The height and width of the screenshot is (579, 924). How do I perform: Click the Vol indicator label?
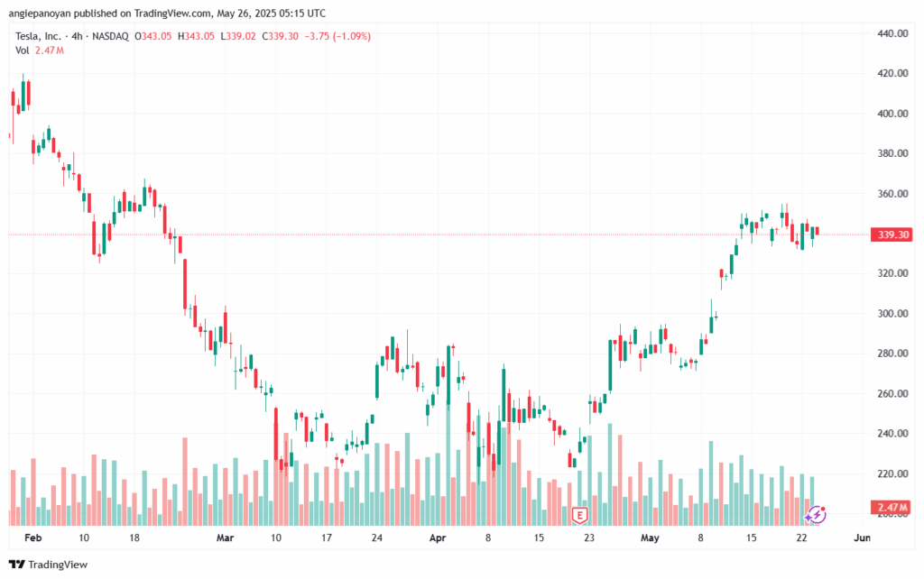coord(22,51)
